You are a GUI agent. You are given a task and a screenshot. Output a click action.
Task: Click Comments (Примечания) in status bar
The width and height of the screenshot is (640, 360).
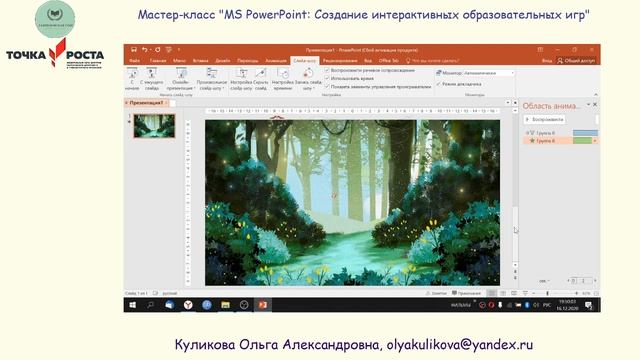click(466, 293)
